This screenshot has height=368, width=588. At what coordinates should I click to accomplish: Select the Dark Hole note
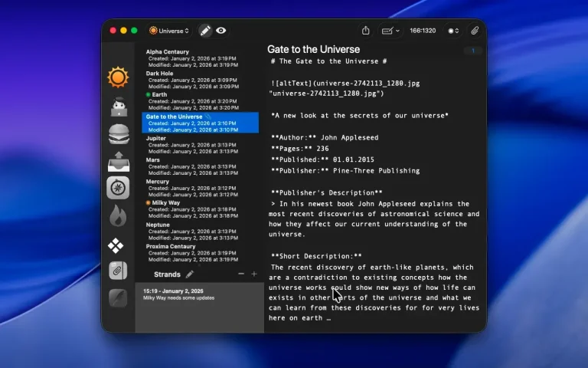coord(201,80)
